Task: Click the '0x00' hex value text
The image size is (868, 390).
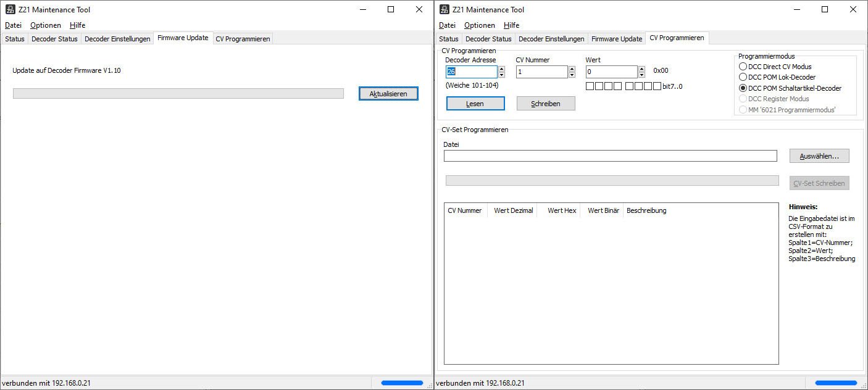Action: [x=661, y=71]
